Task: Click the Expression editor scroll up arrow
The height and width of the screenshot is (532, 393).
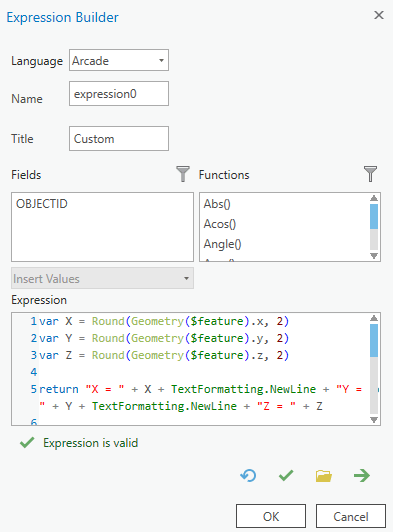Action: [374, 318]
